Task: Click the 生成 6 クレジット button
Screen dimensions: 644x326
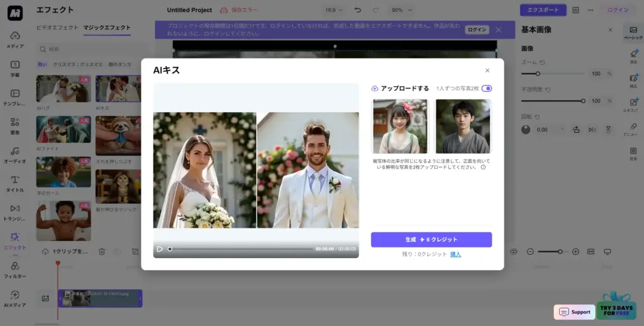Action: click(x=431, y=240)
